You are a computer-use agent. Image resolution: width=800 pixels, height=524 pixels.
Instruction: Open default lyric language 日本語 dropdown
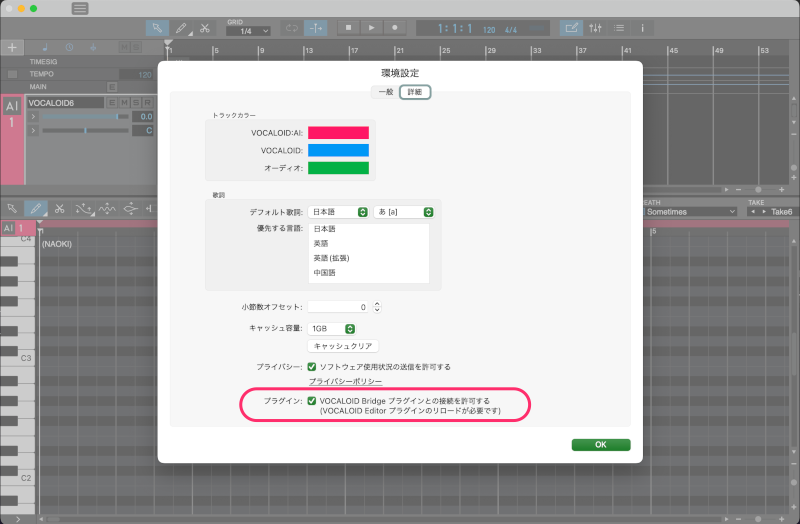coord(338,212)
